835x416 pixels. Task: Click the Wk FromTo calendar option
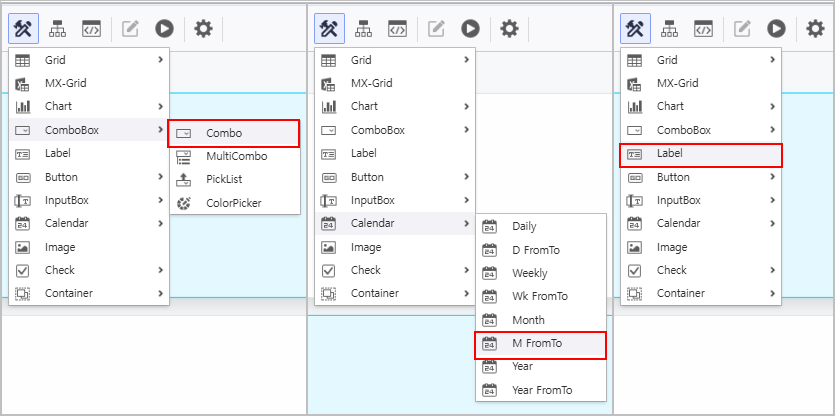539,296
